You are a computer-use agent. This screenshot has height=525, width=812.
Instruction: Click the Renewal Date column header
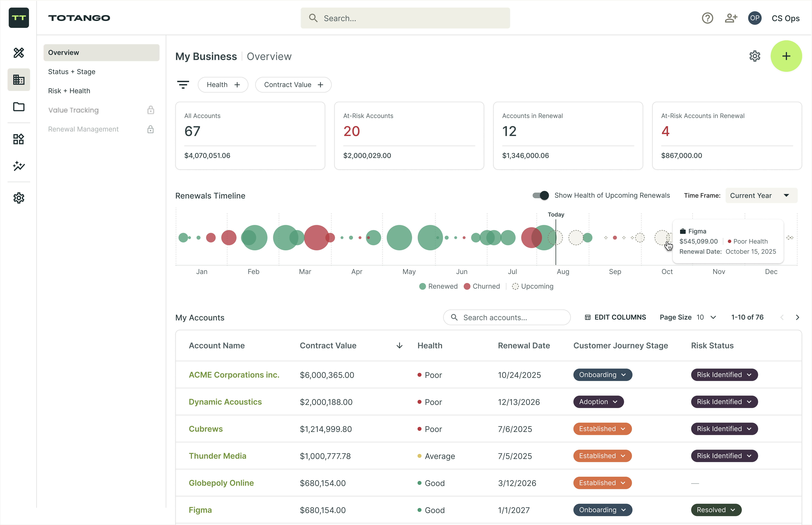click(x=524, y=346)
